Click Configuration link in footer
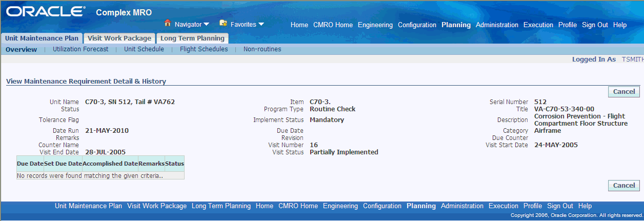Viewport: 644px width, 221px height. [382, 206]
